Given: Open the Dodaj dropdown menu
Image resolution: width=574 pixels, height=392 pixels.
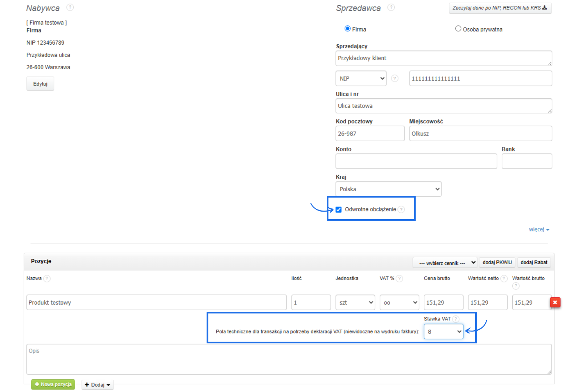Looking at the screenshot, I should [x=97, y=385].
